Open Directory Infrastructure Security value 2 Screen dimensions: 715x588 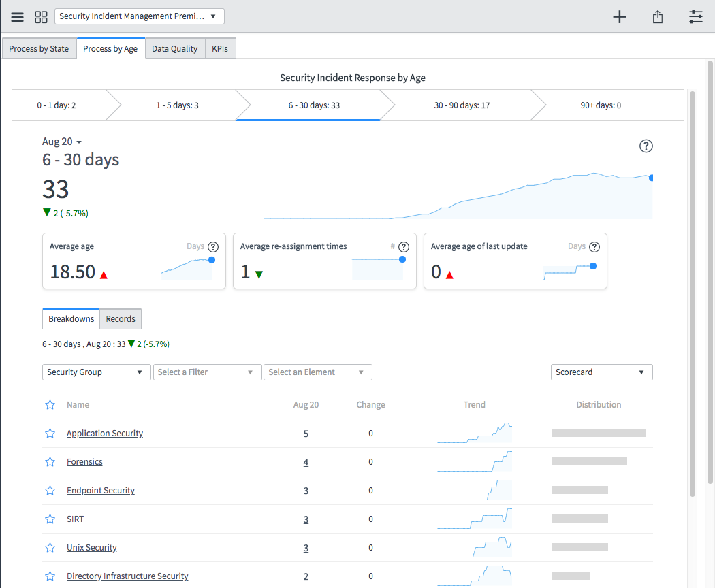[x=306, y=576]
